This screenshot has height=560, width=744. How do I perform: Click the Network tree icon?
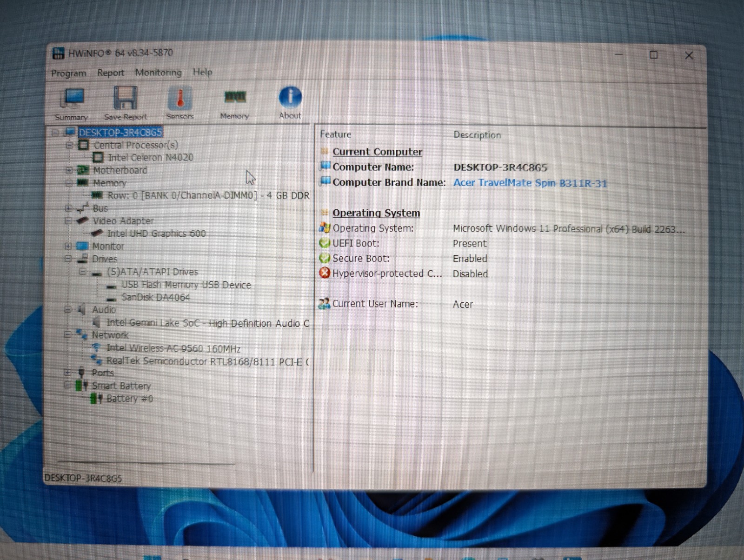point(82,334)
